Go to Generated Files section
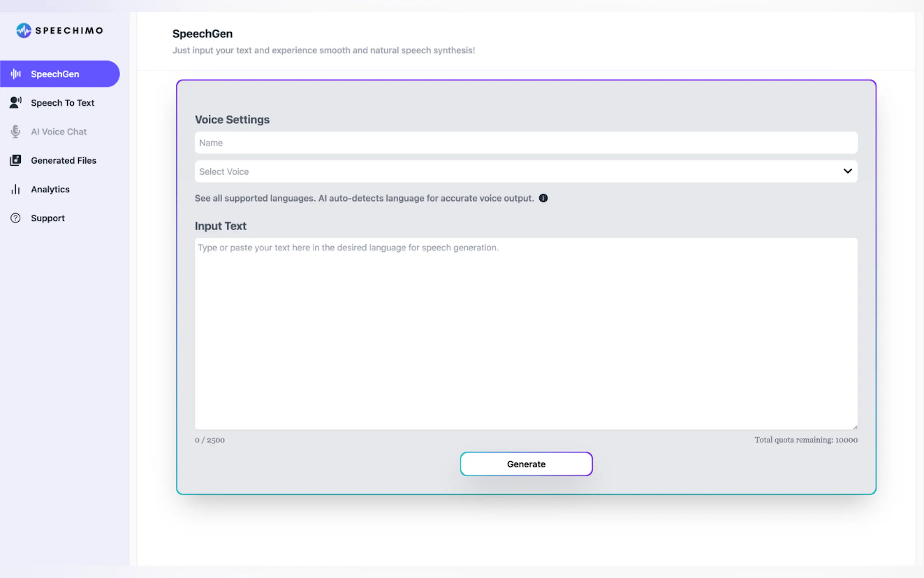Viewport: 924px width, 578px height. [x=63, y=161]
